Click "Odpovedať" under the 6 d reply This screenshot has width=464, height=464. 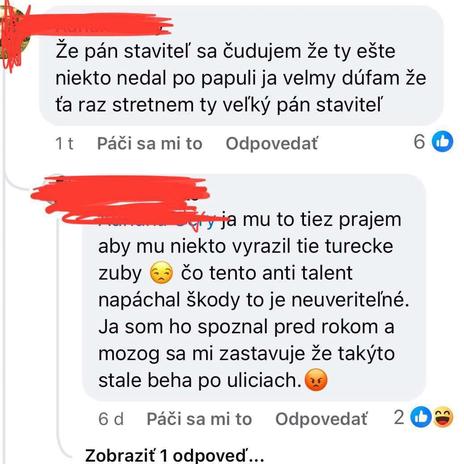click(x=321, y=419)
